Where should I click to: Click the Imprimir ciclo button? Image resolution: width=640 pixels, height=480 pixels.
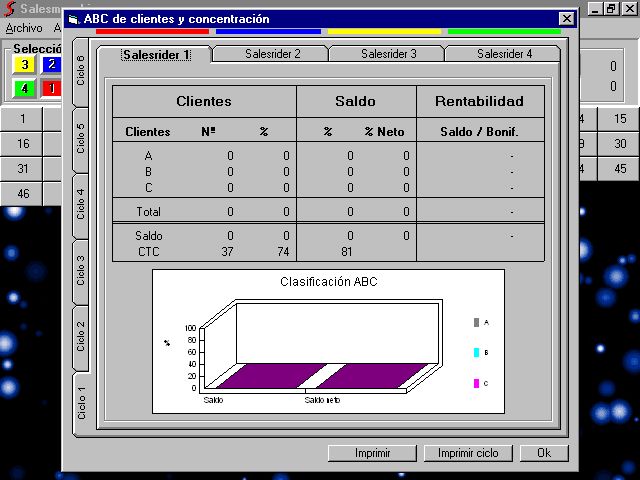point(468,453)
